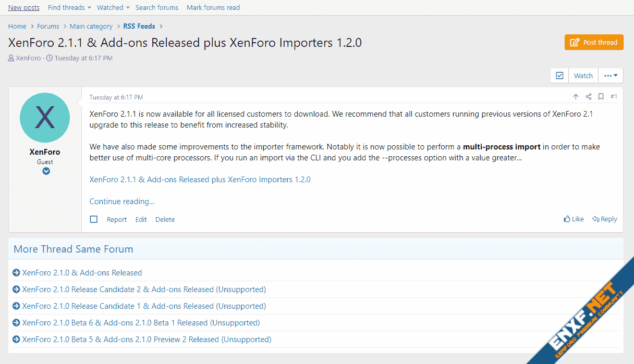Image resolution: width=634 pixels, height=364 pixels.
Task: Open the Find threads dropdown
Action: pyautogui.click(x=69, y=7)
